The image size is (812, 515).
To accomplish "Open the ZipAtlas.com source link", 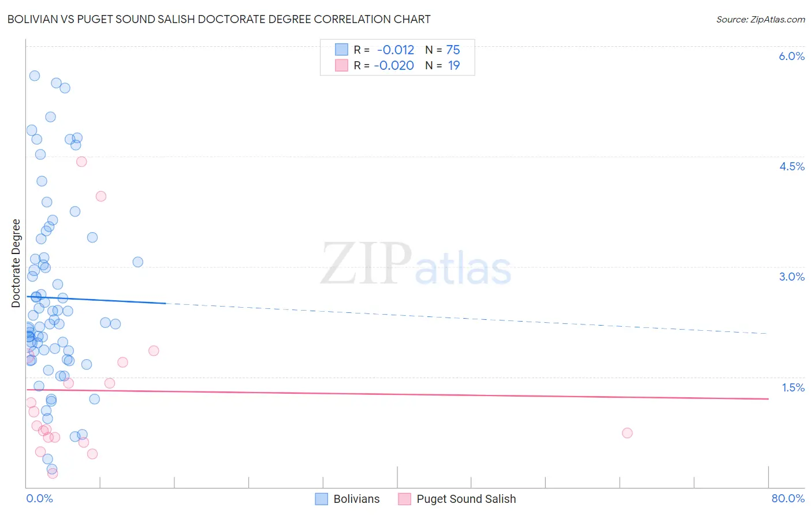I will point(761,19).
